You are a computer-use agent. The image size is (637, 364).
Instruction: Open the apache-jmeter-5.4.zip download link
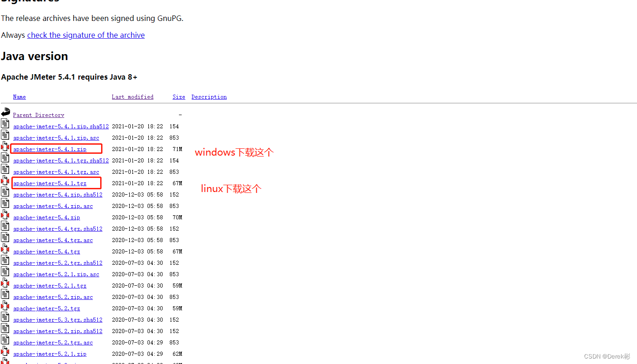point(46,217)
